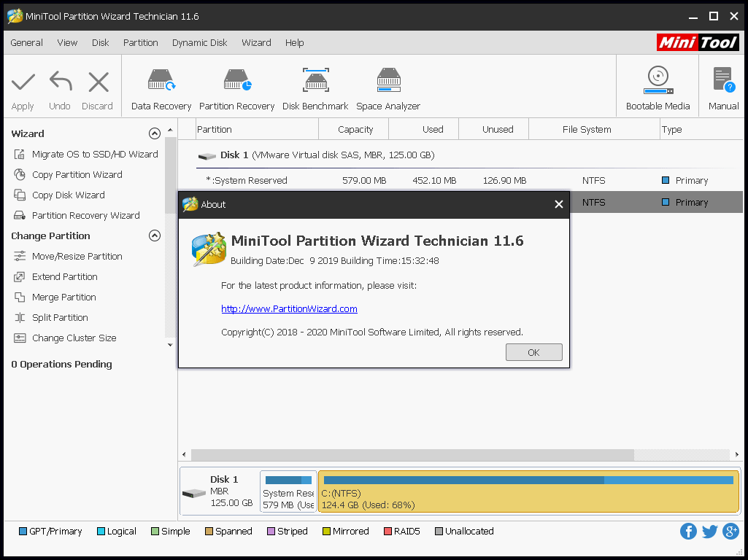This screenshot has width=748, height=560.
Task: Start Partition Recovery Wizard
Action: tap(77, 216)
